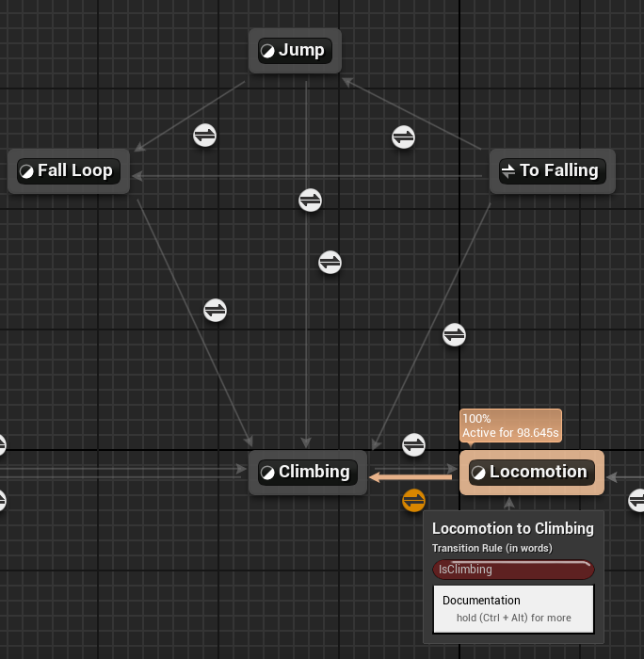Image resolution: width=644 pixels, height=659 pixels.
Task: Select the To Falling to Climbing transition icon
Action: point(454,334)
